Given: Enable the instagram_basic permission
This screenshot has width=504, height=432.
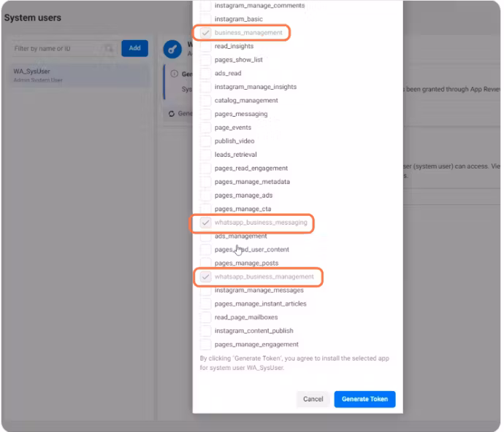Looking at the screenshot, I should 206,19.
